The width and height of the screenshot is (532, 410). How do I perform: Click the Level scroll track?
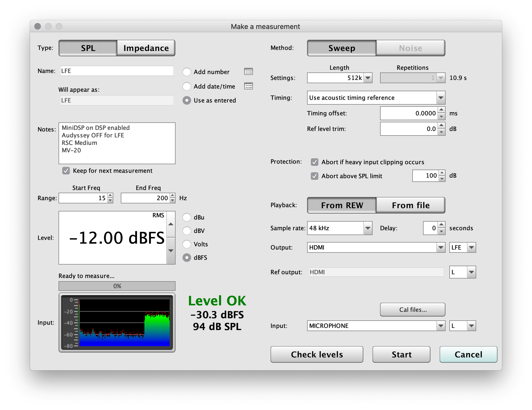171,238
